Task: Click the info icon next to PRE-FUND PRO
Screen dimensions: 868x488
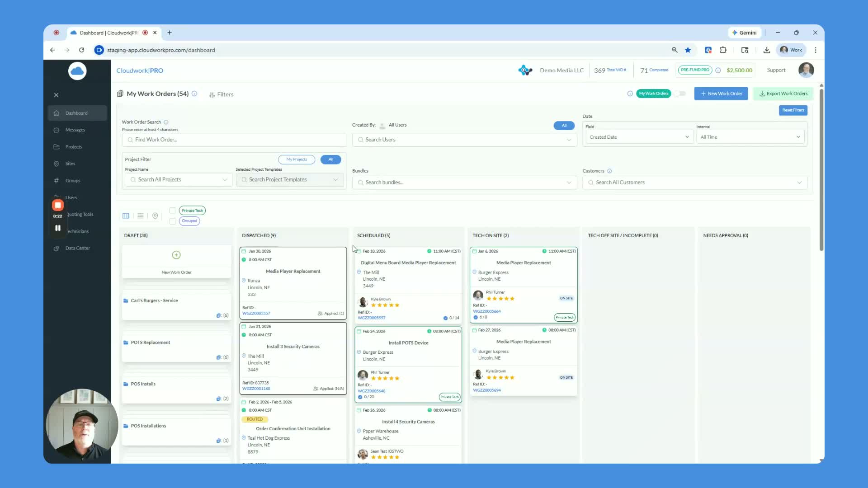Action: click(x=718, y=70)
